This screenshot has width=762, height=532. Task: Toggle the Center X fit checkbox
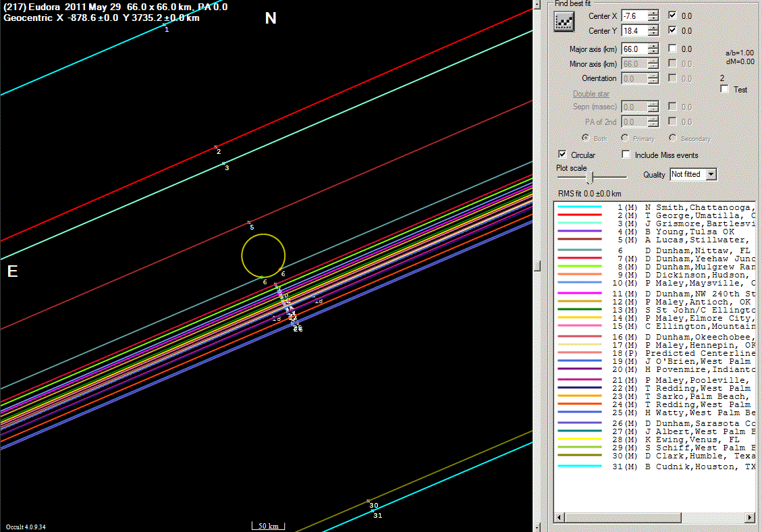(x=672, y=16)
